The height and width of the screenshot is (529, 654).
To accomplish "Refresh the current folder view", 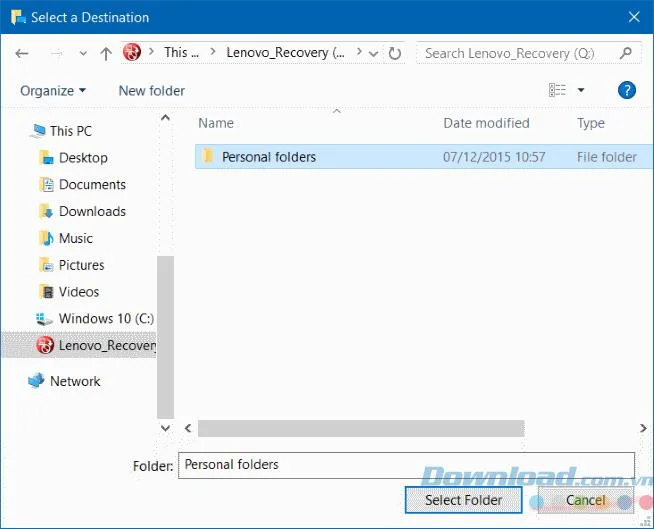I will 395,53.
